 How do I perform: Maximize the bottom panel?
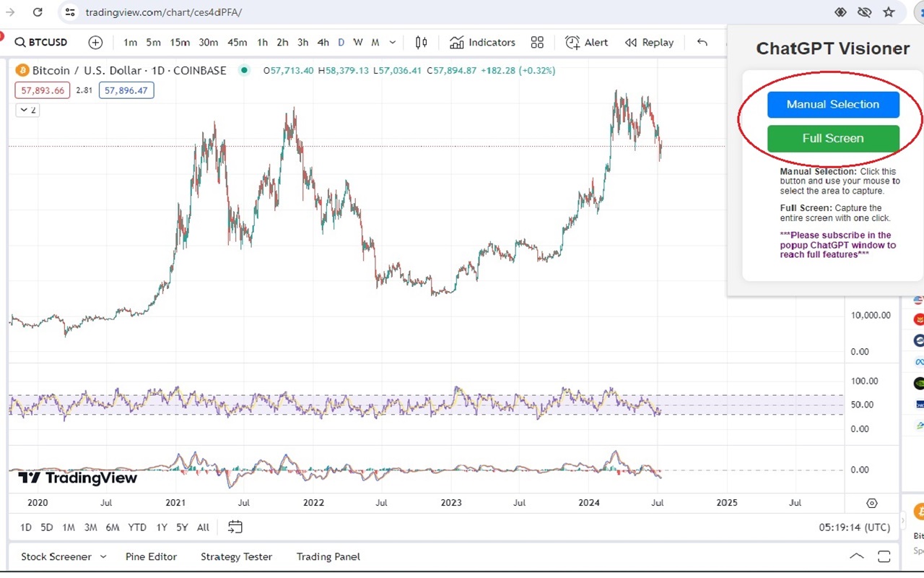click(x=884, y=556)
